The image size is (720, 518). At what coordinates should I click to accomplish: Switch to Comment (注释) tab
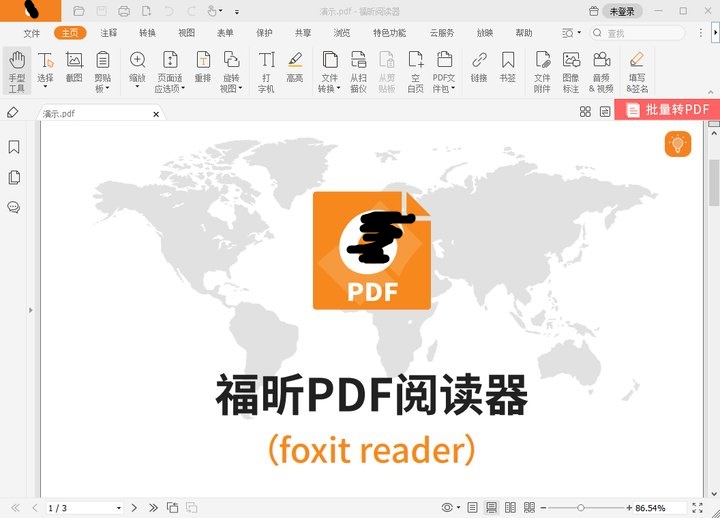[x=109, y=33]
